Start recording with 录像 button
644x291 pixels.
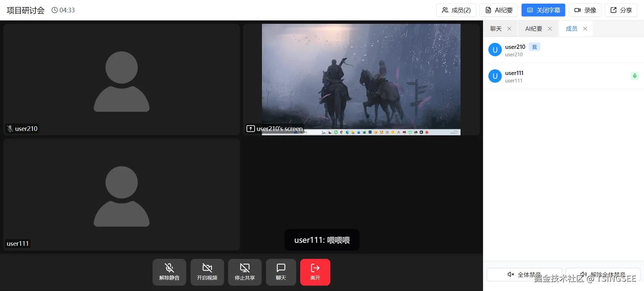tap(585, 10)
